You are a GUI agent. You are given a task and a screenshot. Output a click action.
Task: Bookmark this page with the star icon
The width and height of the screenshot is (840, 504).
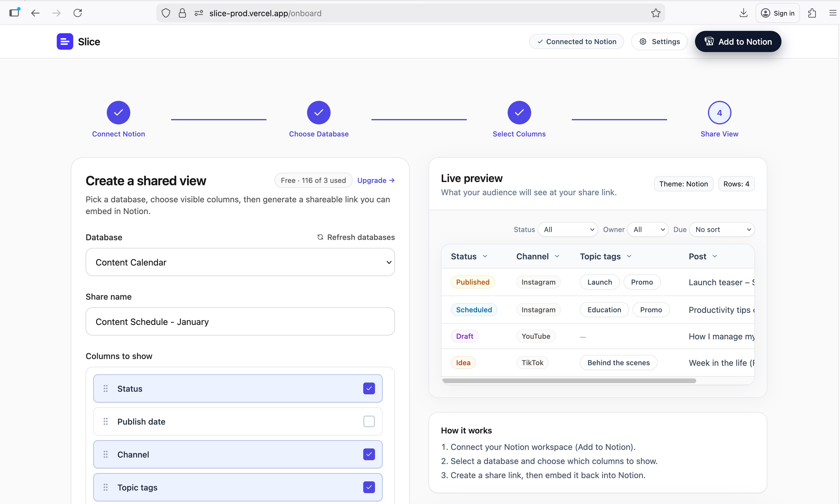click(656, 13)
